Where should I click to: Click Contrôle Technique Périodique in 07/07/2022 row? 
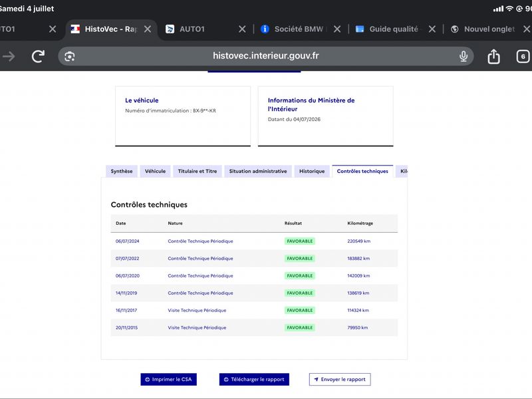point(200,259)
